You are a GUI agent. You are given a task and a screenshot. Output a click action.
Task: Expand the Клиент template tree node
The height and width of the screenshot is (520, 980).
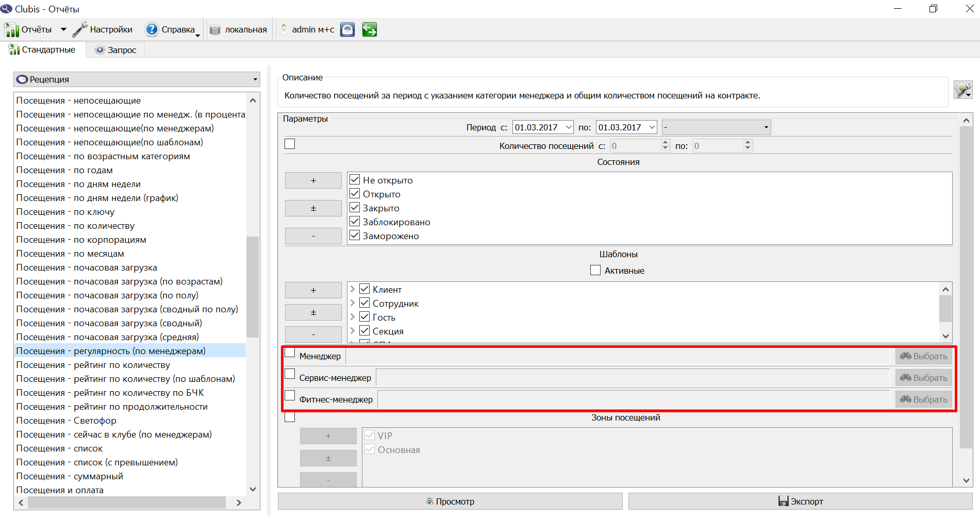coord(353,289)
